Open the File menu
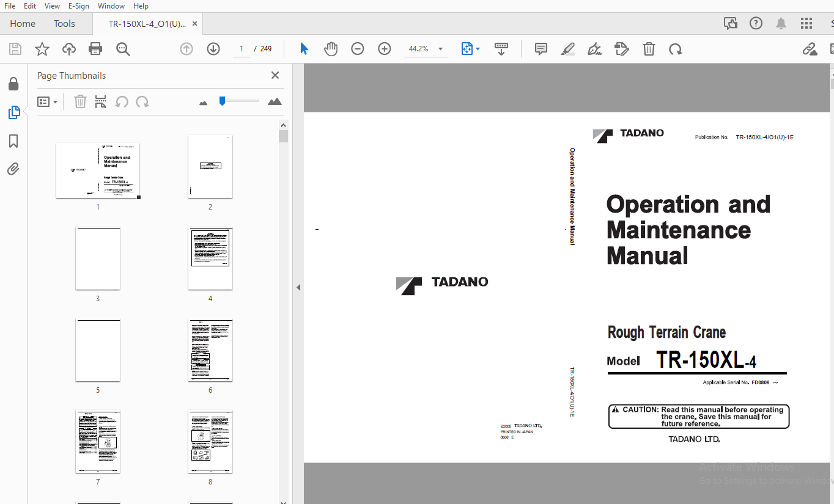This screenshot has height=504, width=834. [10, 5]
